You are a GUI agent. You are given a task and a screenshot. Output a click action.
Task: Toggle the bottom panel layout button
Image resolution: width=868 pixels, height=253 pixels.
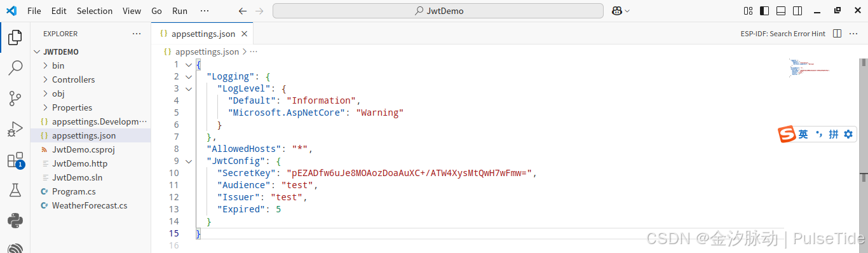pos(781,11)
